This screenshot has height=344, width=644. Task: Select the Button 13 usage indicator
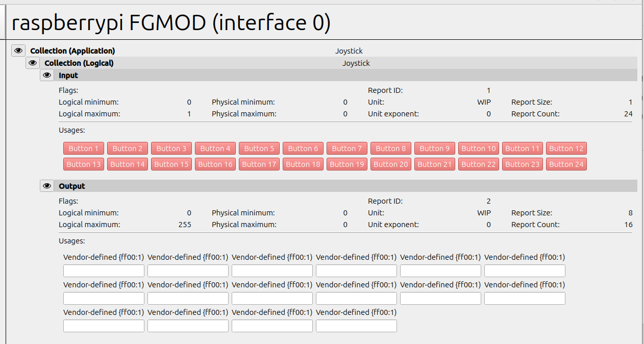[84, 164]
